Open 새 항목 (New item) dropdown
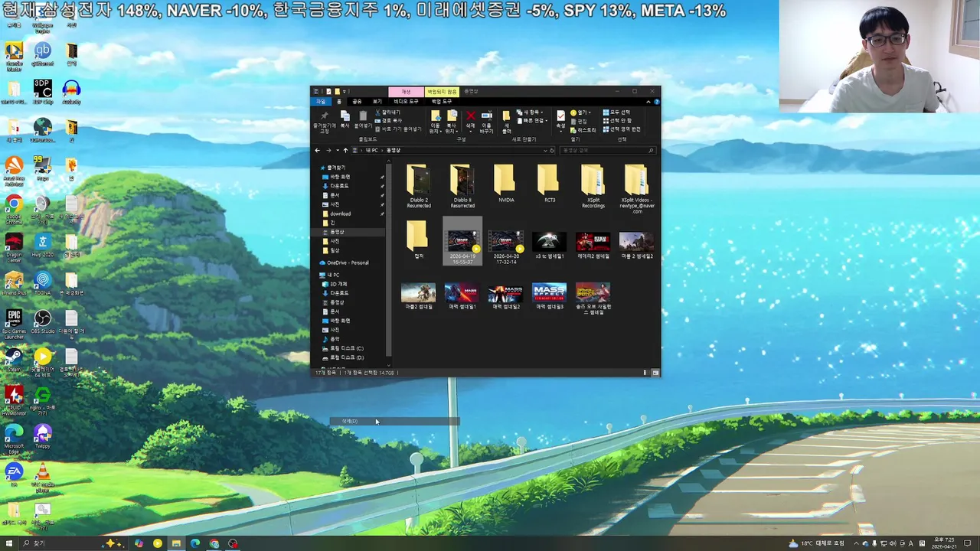The image size is (980, 551). coord(530,112)
